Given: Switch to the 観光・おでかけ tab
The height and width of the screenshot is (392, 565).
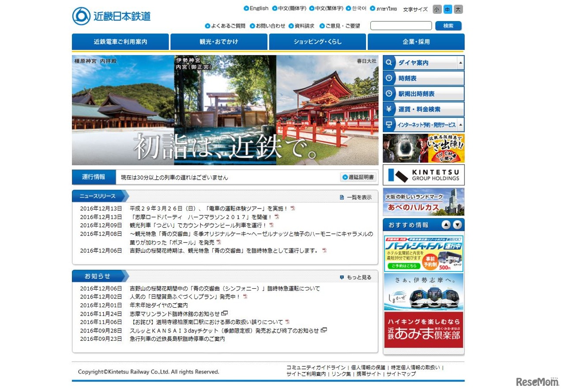Looking at the screenshot, I should coord(218,41).
